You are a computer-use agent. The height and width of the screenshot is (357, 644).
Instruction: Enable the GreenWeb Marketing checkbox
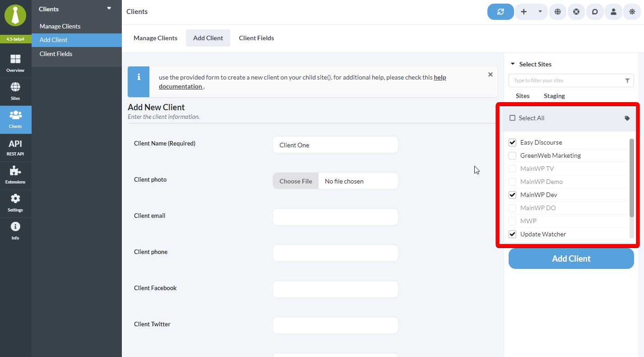point(512,155)
